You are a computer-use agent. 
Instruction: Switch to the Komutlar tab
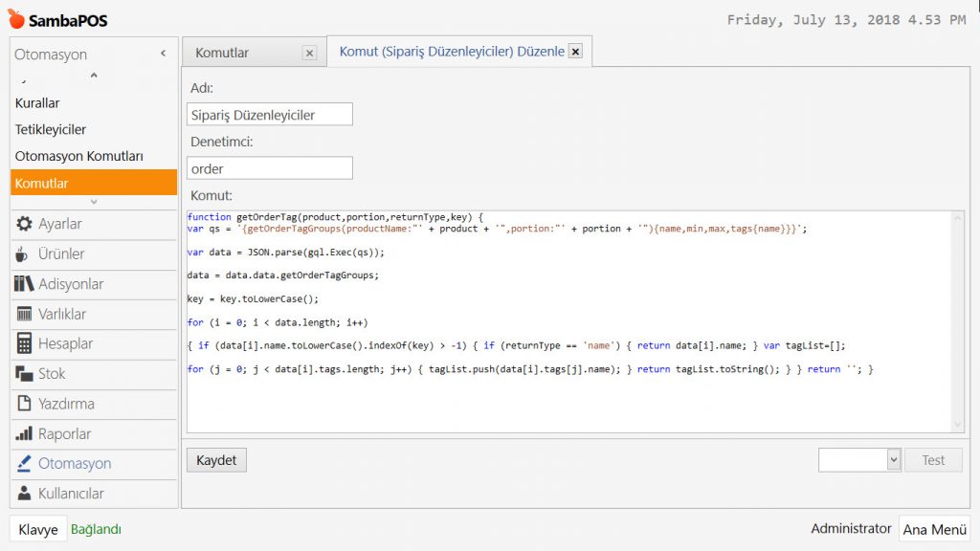click(x=222, y=53)
